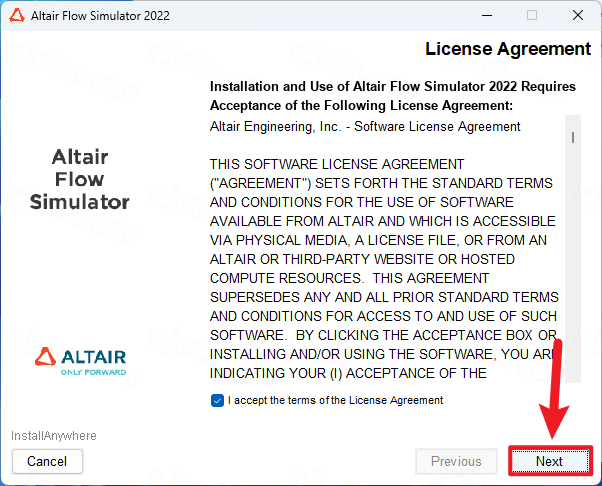Minimize the Altair Flow Simulator installer window
This screenshot has width=602, height=486.
487,16
